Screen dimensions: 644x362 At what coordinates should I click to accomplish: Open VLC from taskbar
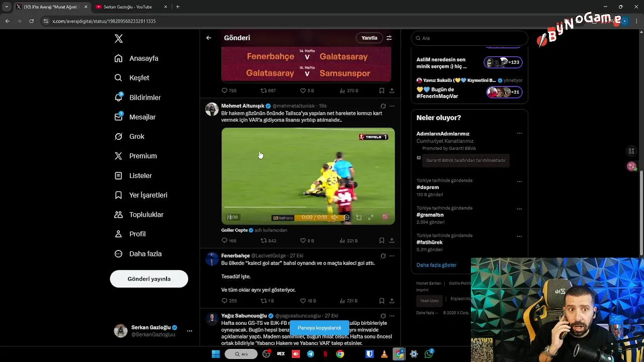pyautogui.click(x=384, y=354)
